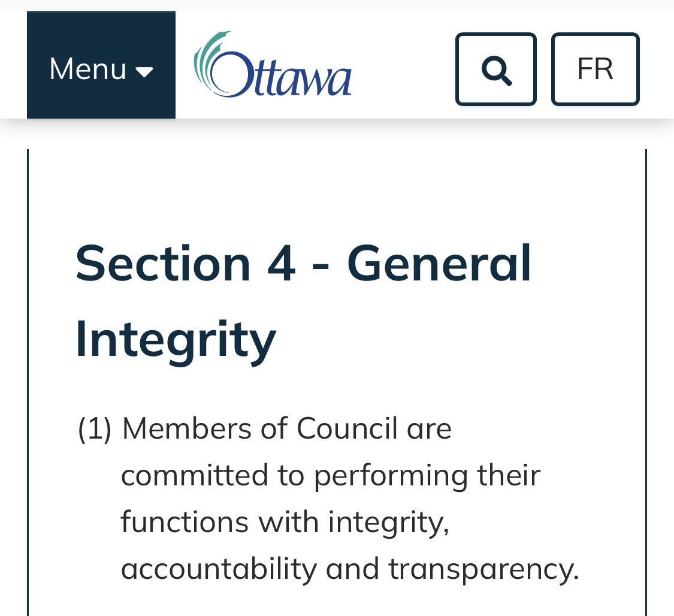Open the navigation Menu panel
Image resolution: width=674 pixels, height=616 pixels.
click(101, 69)
